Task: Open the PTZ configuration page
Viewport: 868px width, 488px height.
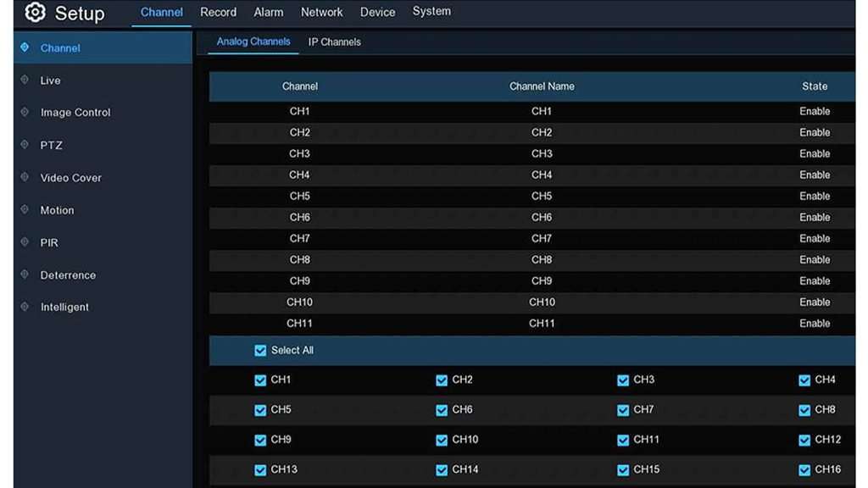Action: (51, 145)
